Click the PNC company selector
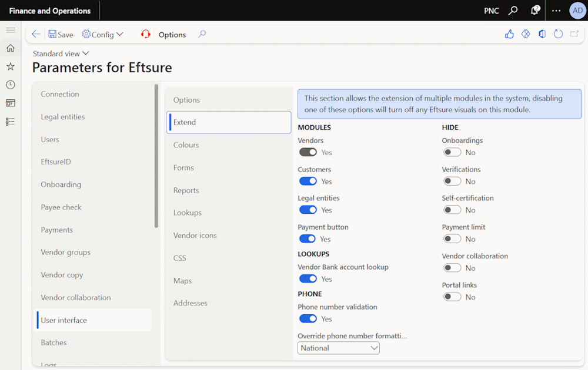588x370 pixels. (491, 11)
